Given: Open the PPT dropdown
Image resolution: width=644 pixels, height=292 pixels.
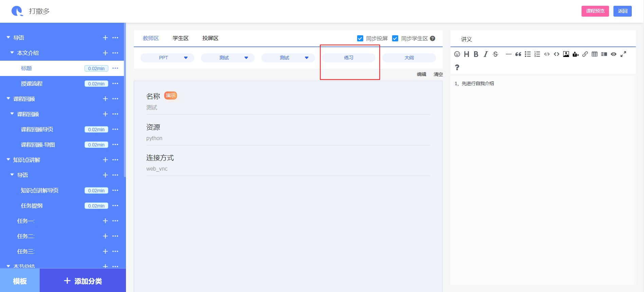Looking at the screenshot, I should (167, 58).
